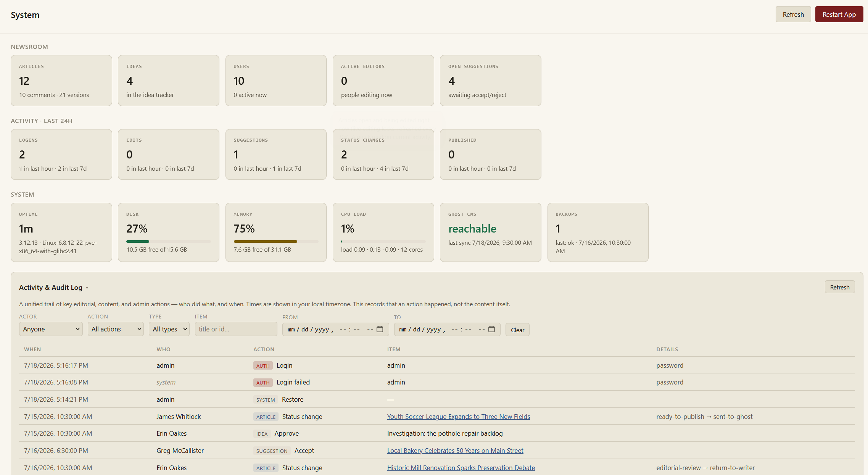Click the WHEN column header
This screenshot has width=868, height=475.
pos(32,349)
